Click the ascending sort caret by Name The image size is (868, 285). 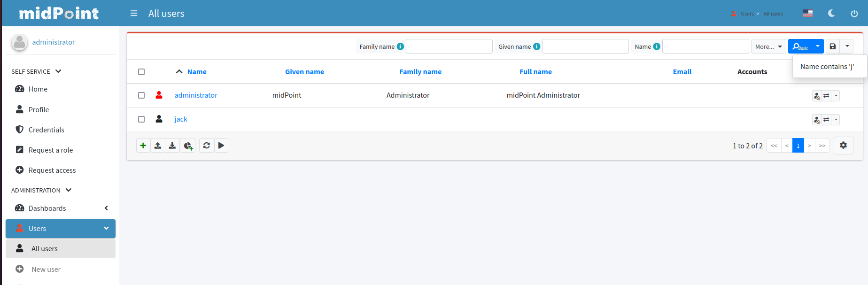point(179,72)
